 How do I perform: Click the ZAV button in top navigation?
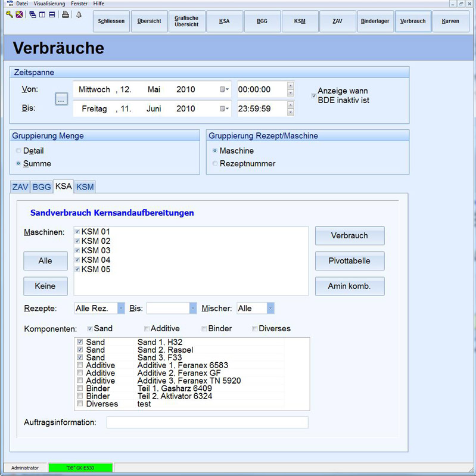337,21
